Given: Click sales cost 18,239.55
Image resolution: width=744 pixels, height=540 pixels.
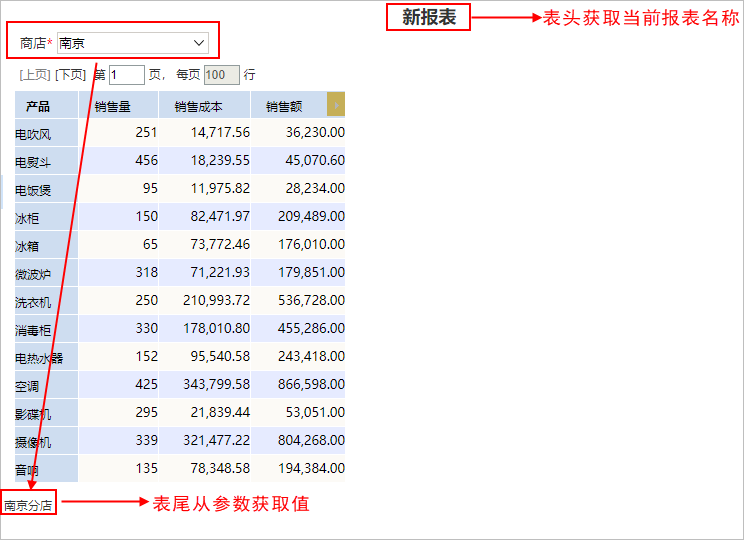Looking at the screenshot, I should (x=220, y=160).
